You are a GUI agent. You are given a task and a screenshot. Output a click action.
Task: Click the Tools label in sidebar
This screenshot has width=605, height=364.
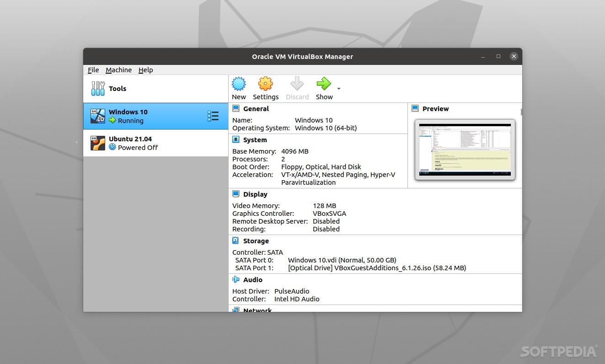118,89
